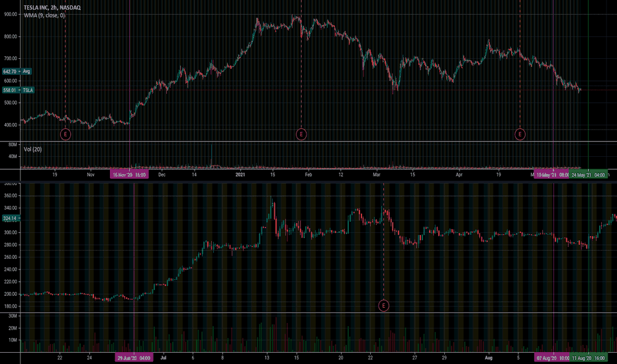Click the 30M volume label on lower chart
This screenshot has width=617, height=364.
13,316
